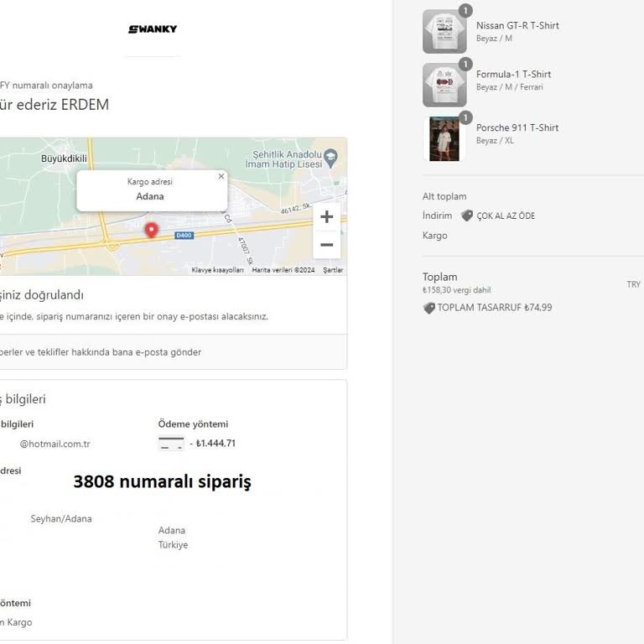The width and height of the screenshot is (644, 644).
Task: Click the Seyhan/Adana address line
Action: [61, 519]
